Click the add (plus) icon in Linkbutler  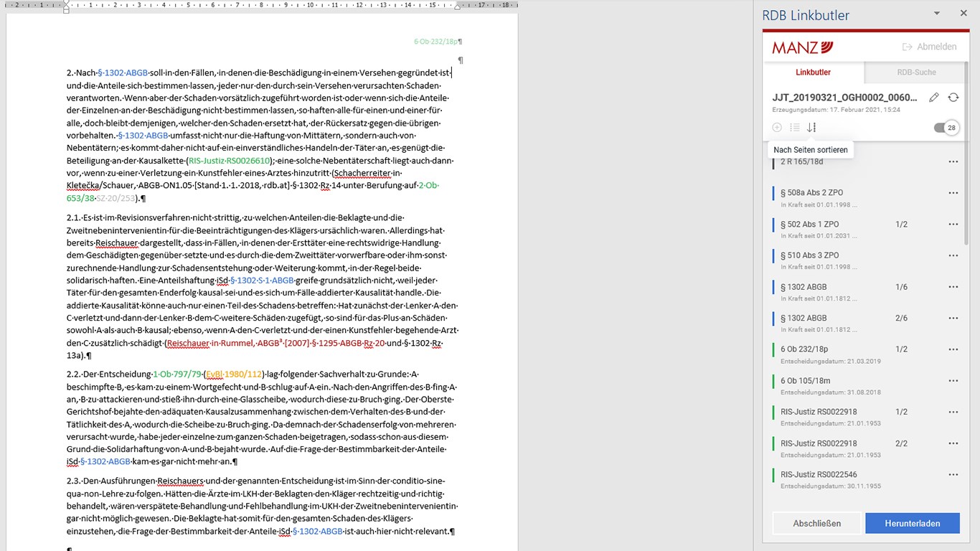[777, 128]
